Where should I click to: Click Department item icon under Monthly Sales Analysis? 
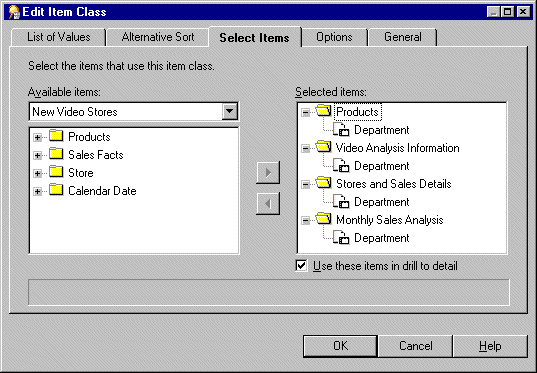[341, 237]
